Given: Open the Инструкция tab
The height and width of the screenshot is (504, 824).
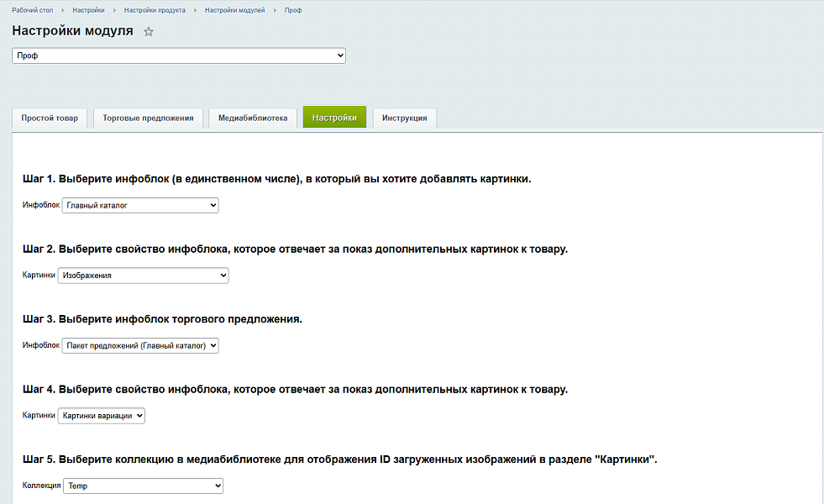Looking at the screenshot, I should (x=404, y=118).
